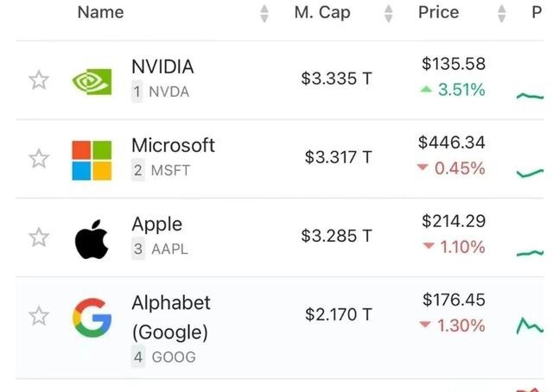Image resolution: width=553 pixels, height=392 pixels.
Task: View Microsoft price sparkline chart
Action: (530, 173)
